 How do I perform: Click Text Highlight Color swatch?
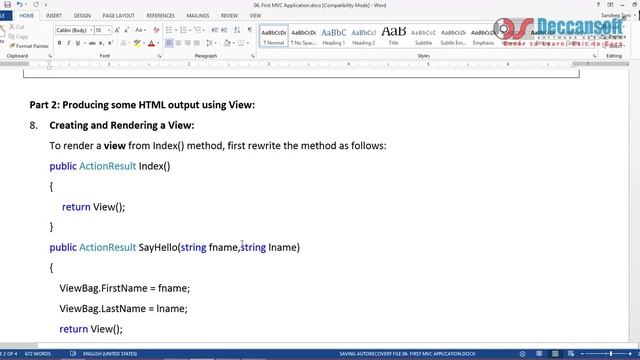(137, 43)
